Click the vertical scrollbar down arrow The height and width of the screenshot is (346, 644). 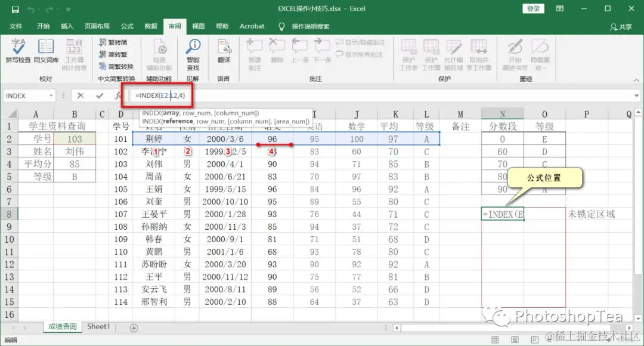tap(638, 319)
